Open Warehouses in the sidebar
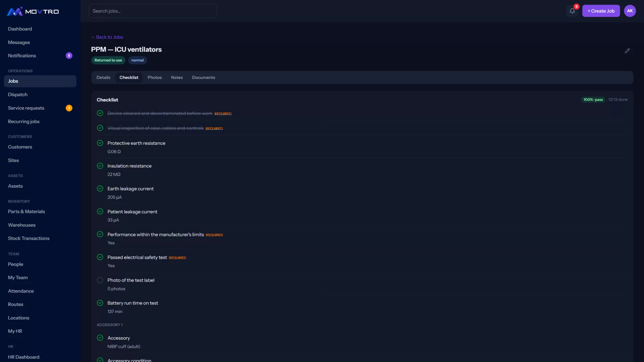 40,225
